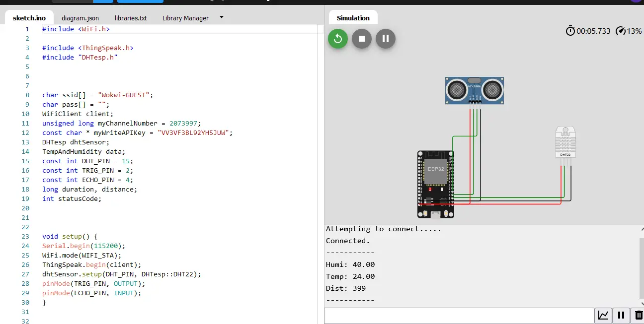
Task: Restart the simulation with the green button
Action: (x=338, y=39)
